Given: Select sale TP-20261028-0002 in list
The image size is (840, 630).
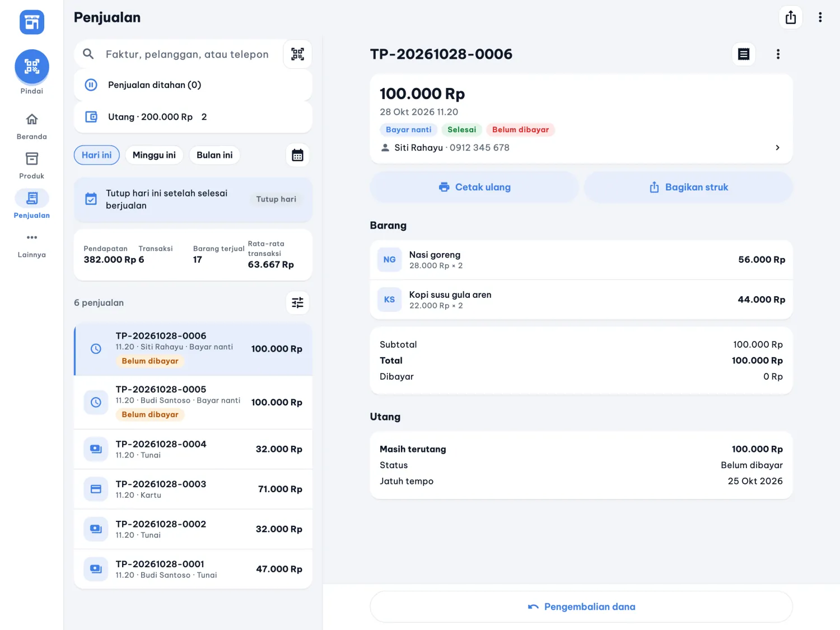Looking at the screenshot, I should click(x=193, y=529).
